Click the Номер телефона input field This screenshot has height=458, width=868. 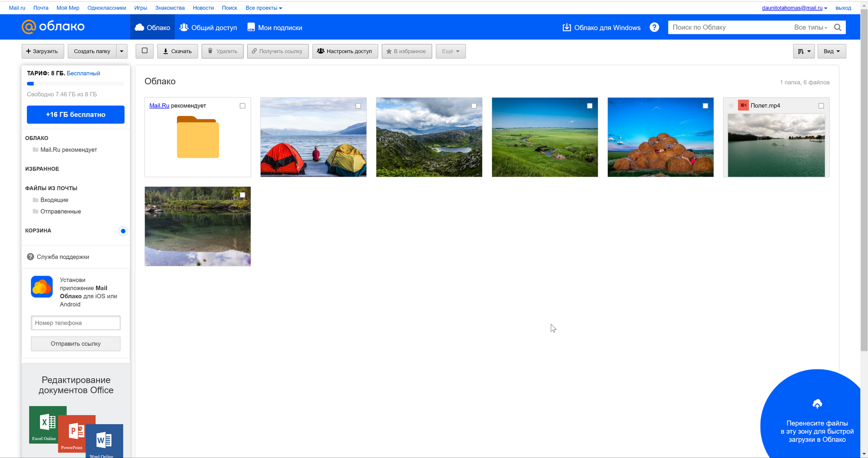point(76,323)
